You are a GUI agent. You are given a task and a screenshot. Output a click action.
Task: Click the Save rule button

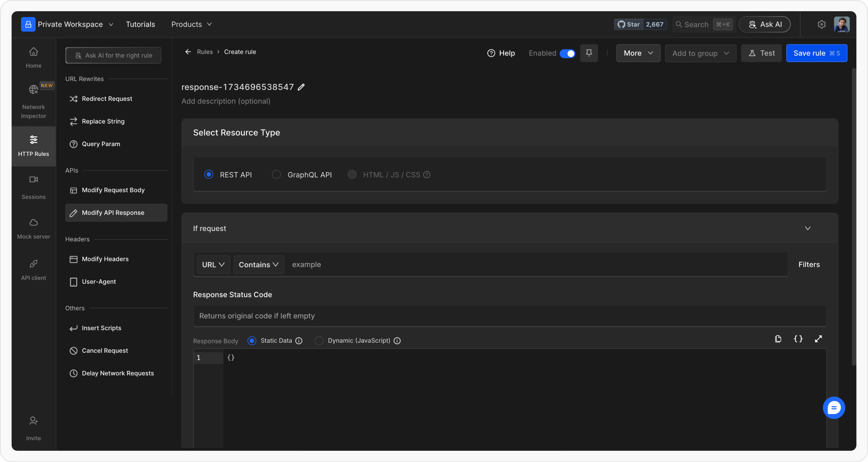click(x=816, y=53)
